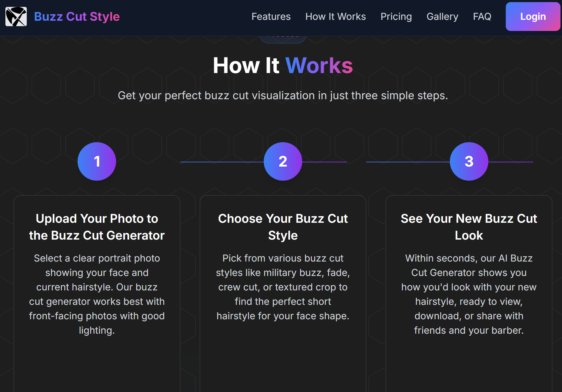Open the FAQ nav link

point(482,17)
